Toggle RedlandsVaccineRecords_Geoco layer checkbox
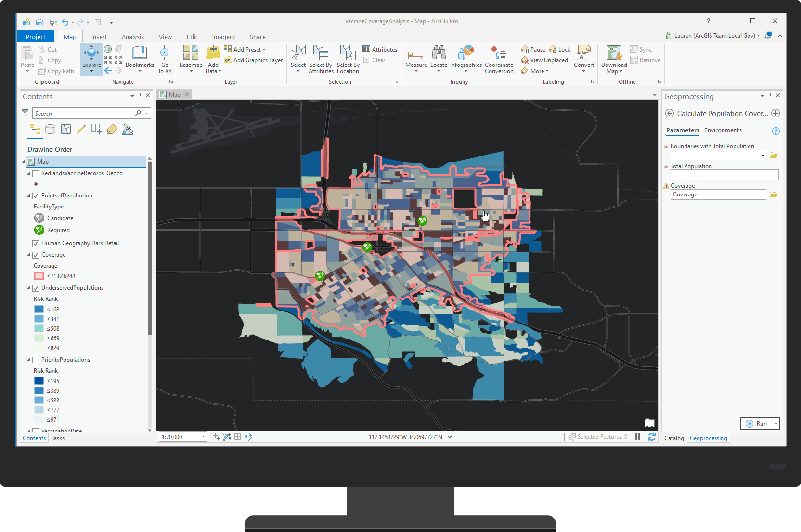Screen dimensions: 801x532 [x=36, y=173]
